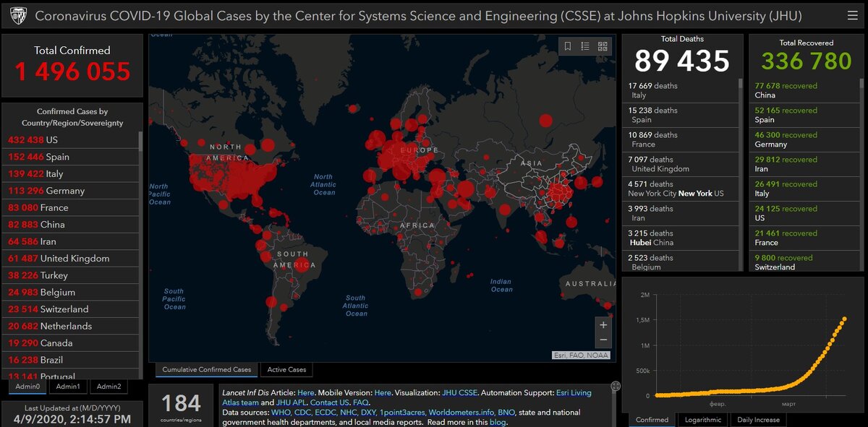Viewport: 868px width, 427px height.
Task: Open the map legend list icon
Action: pos(585,46)
